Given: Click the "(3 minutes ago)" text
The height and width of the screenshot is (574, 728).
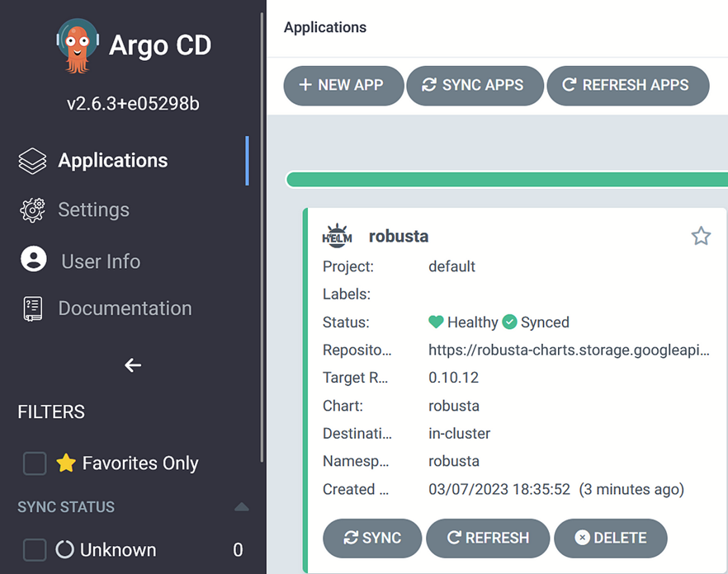Looking at the screenshot, I should click(x=631, y=489).
